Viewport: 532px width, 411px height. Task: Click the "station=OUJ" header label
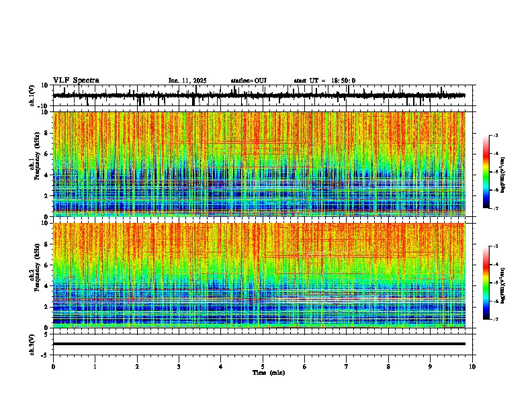click(249, 81)
